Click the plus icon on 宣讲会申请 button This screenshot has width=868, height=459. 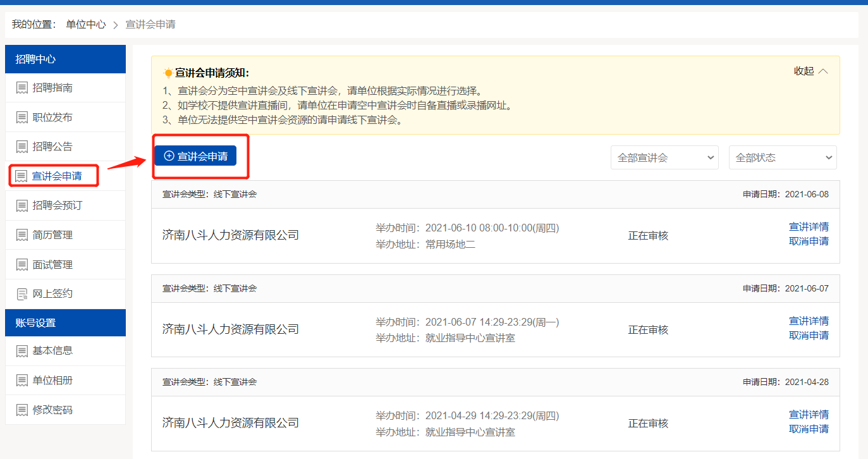pos(169,156)
